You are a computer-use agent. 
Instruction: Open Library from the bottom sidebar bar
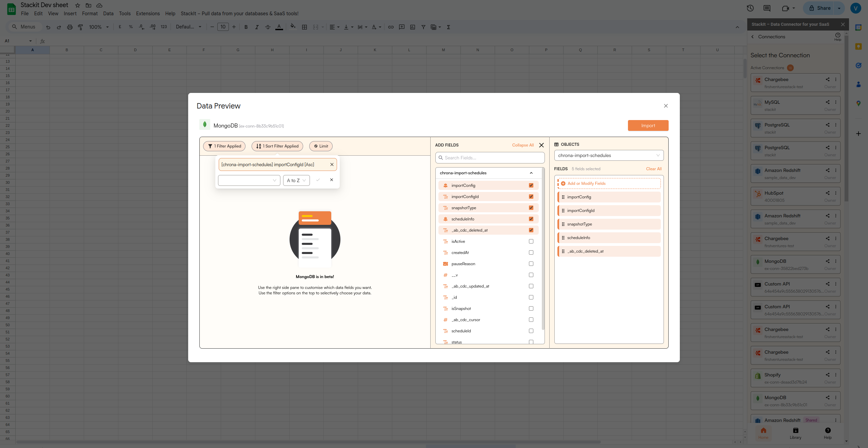pos(795,433)
